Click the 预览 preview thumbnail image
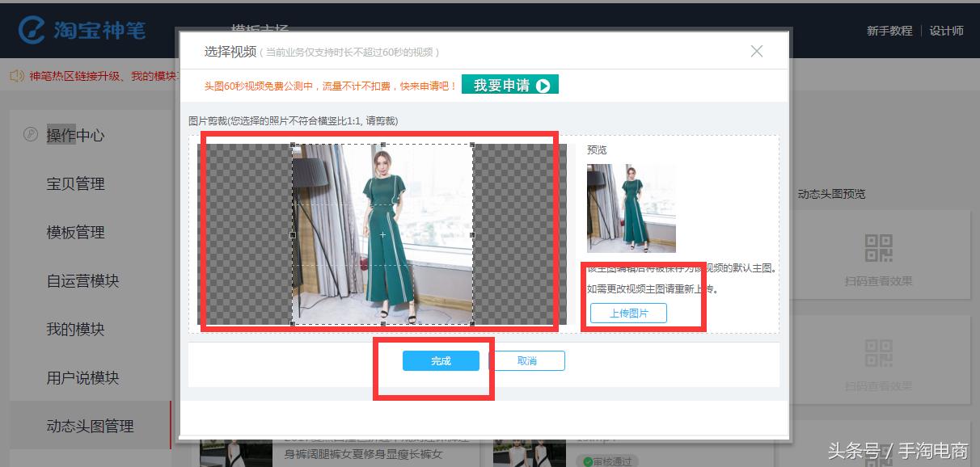 click(x=632, y=207)
